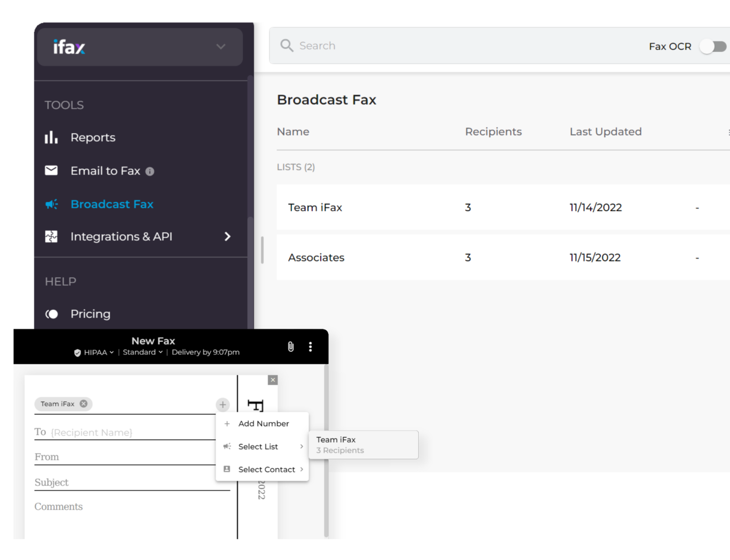Click the plus button to add recipients
Viewport: 730px width, 560px height.
click(222, 405)
